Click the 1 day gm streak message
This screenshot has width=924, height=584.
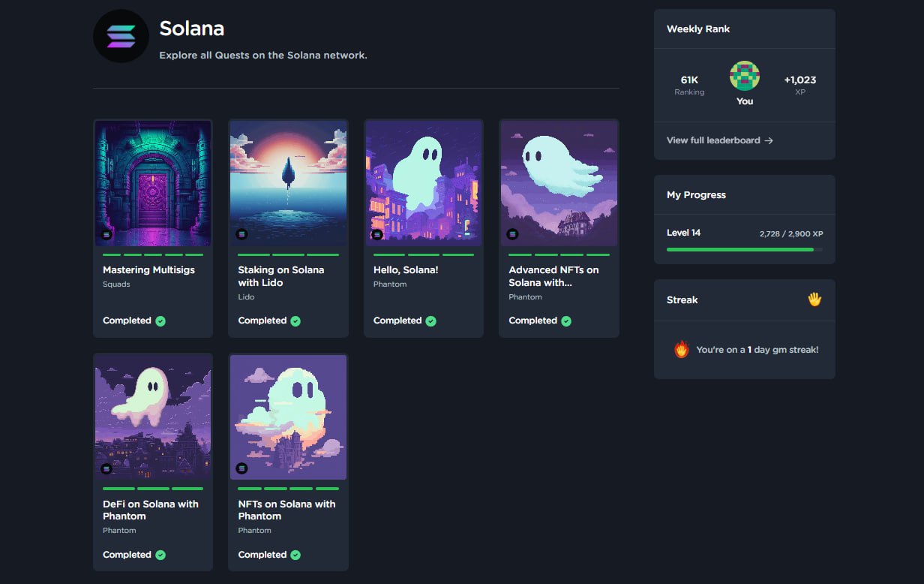[757, 350]
